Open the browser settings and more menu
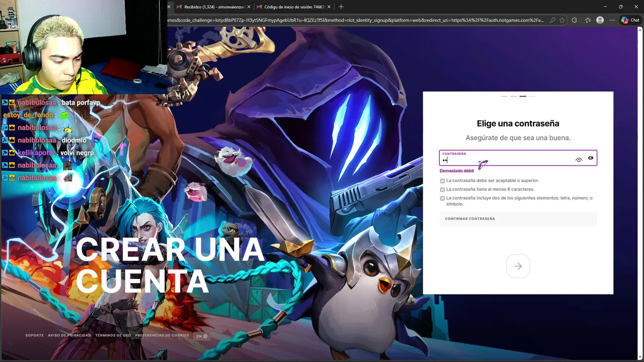Viewport: 644px width, 362px height. click(x=612, y=20)
